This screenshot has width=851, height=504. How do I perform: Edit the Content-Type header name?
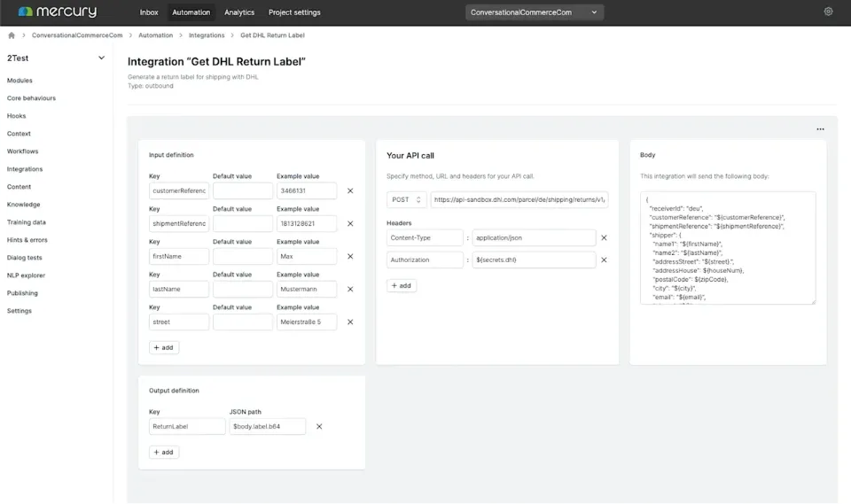(x=425, y=237)
